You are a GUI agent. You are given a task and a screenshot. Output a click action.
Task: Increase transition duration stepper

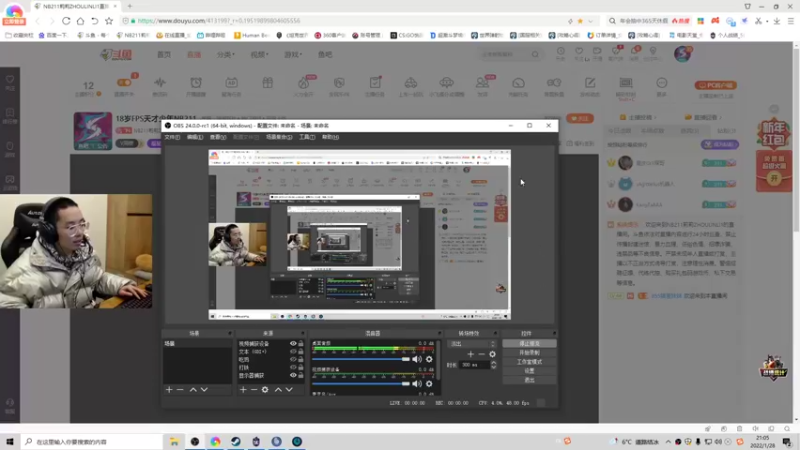(493, 363)
